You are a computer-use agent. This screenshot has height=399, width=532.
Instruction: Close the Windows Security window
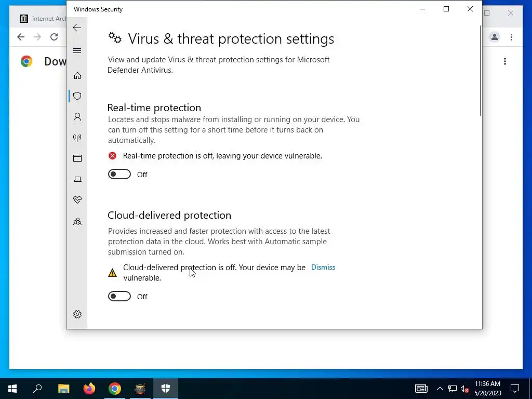[470, 9]
